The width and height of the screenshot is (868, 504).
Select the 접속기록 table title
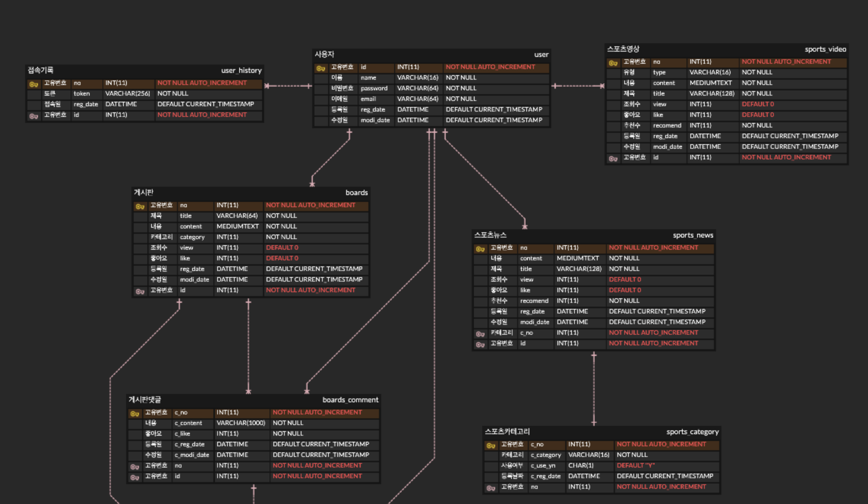click(x=40, y=70)
